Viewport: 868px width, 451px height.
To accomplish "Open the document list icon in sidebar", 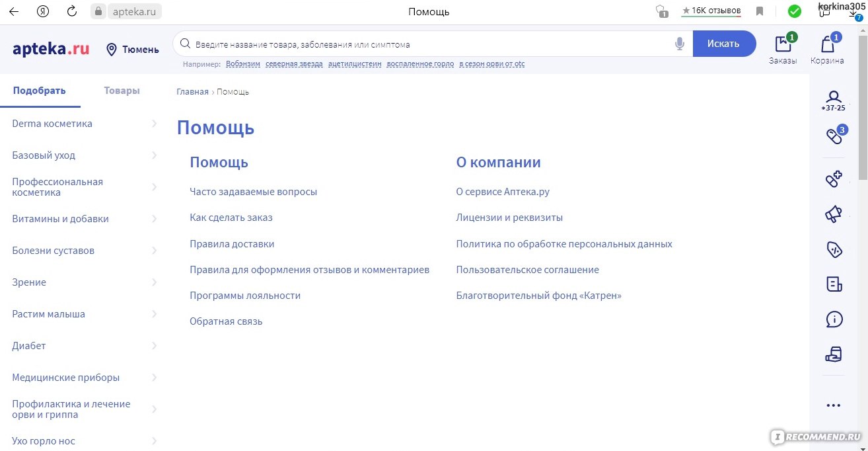I will pos(834,284).
